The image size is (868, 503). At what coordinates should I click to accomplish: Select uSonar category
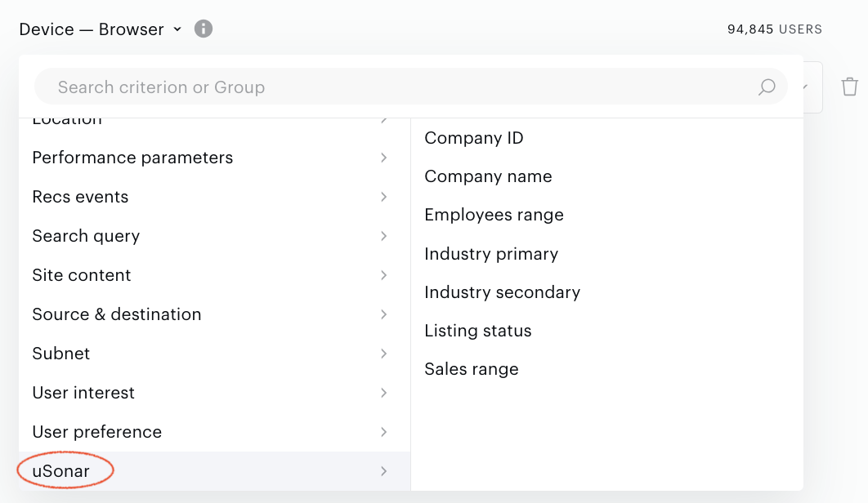[215, 471]
